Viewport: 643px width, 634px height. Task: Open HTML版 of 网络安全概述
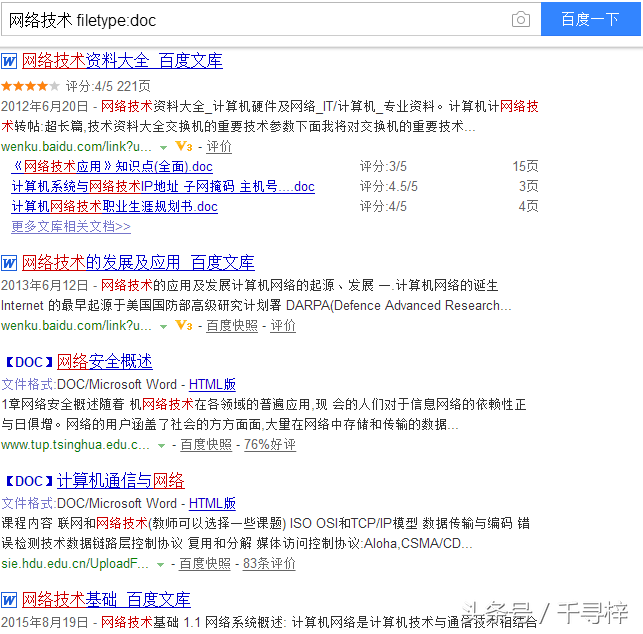point(212,384)
